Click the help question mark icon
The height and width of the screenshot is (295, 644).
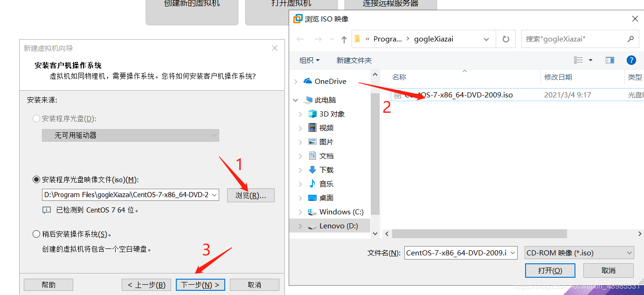click(631, 60)
